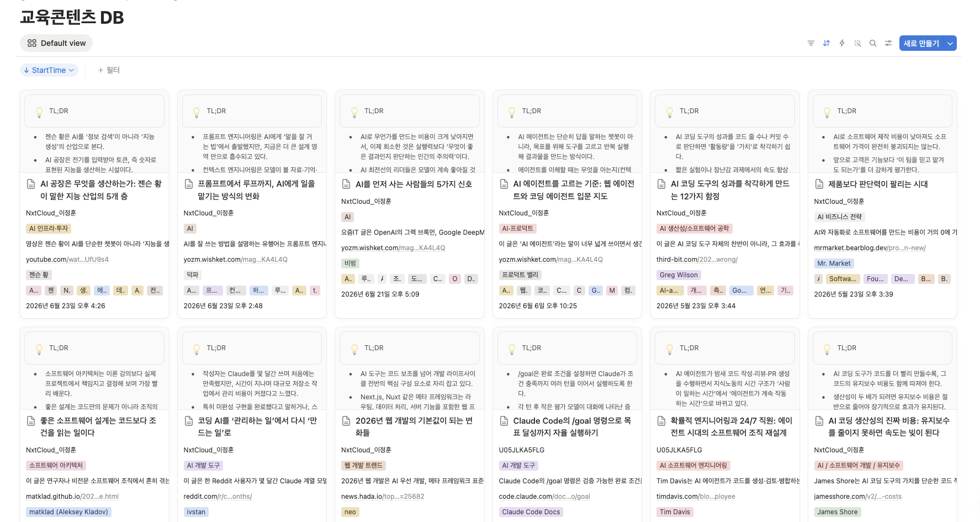This screenshot has height=522, width=980.
Task: Click date '2026년 6월 6일 오후 10:25'
Action: pos(538,306)
